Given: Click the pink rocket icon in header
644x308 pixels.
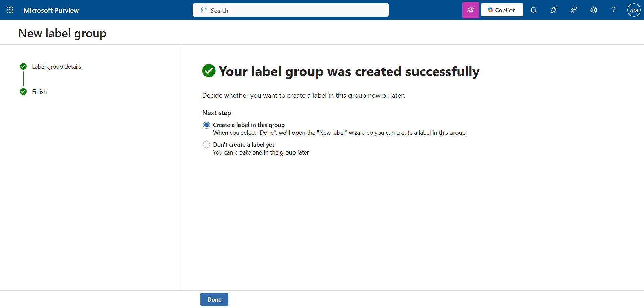Looking at the screenshot, I should point(470,10).
